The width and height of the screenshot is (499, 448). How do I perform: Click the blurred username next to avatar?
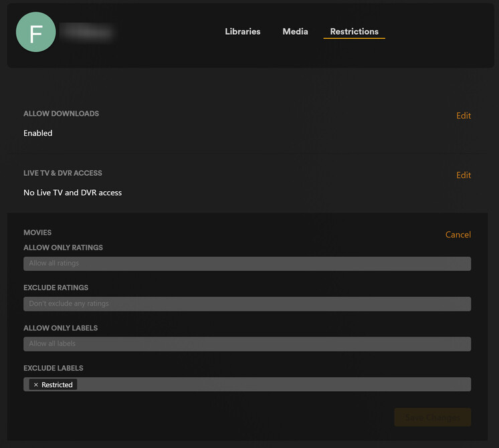click(86, 32)
